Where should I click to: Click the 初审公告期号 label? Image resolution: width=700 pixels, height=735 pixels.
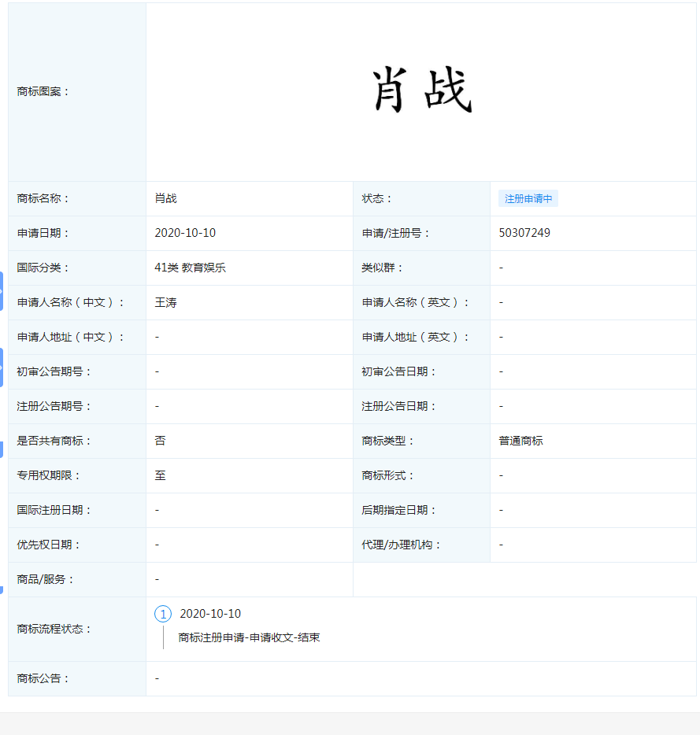tap(54, 371)
